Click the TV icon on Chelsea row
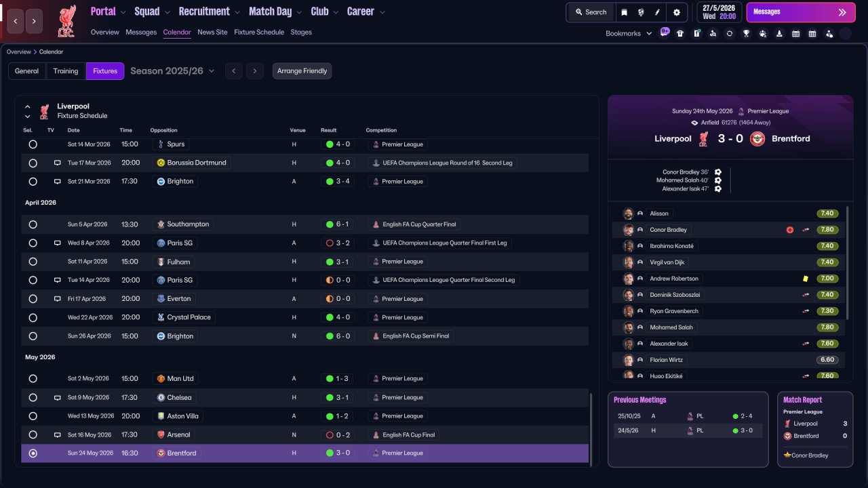The height and width of the screenshot is (488, 868). 58,398
